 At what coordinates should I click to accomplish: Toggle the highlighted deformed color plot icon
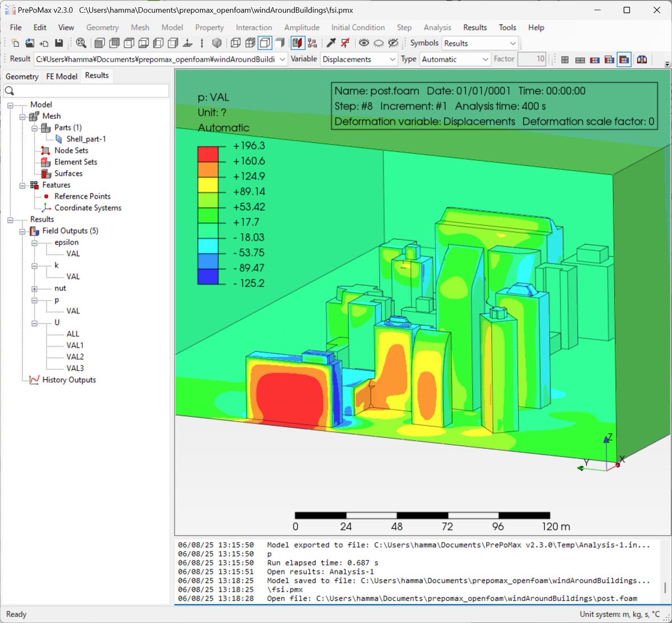[624, 59]
